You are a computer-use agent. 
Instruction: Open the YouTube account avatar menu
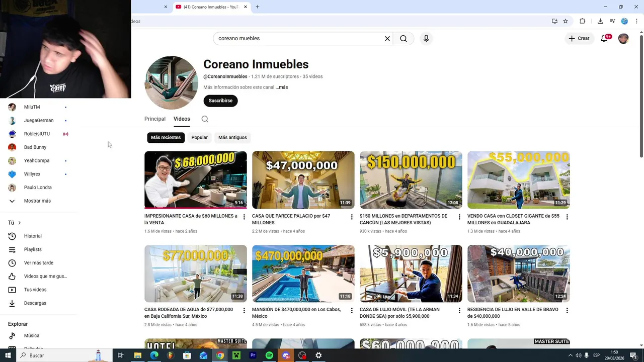[x=623, y=38]
